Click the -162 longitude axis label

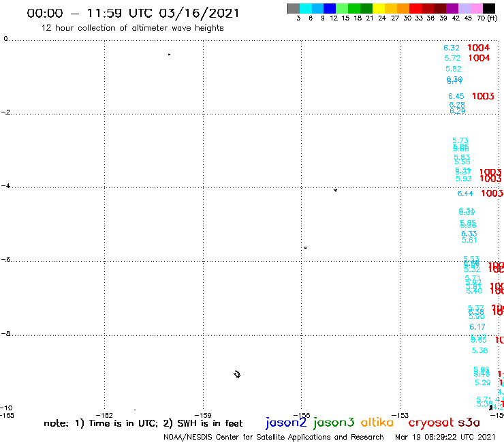(104, 415)
